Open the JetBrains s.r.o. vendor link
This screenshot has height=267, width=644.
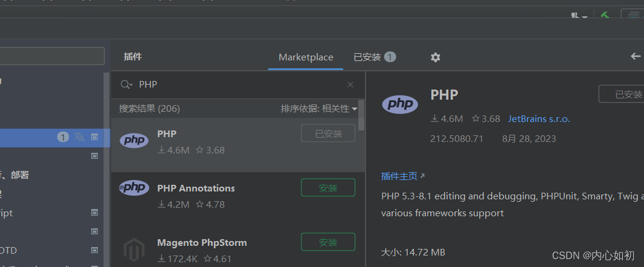tap(539, 119)
